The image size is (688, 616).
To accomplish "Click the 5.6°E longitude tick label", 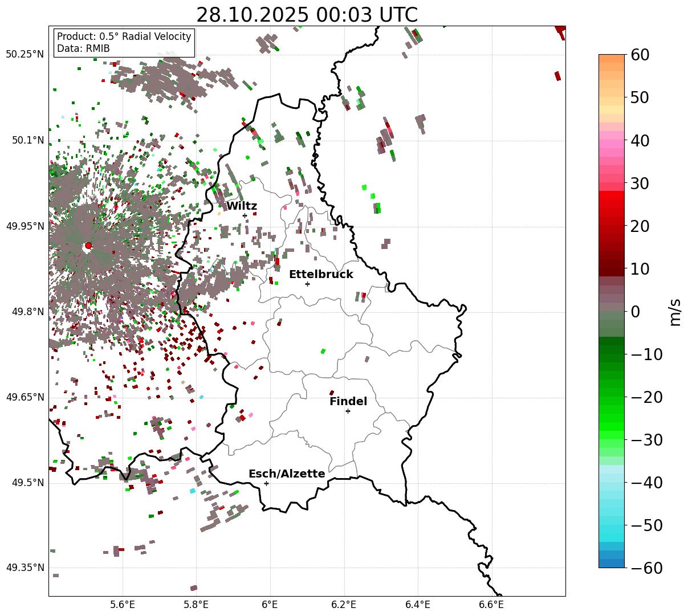I will [123, 605].
